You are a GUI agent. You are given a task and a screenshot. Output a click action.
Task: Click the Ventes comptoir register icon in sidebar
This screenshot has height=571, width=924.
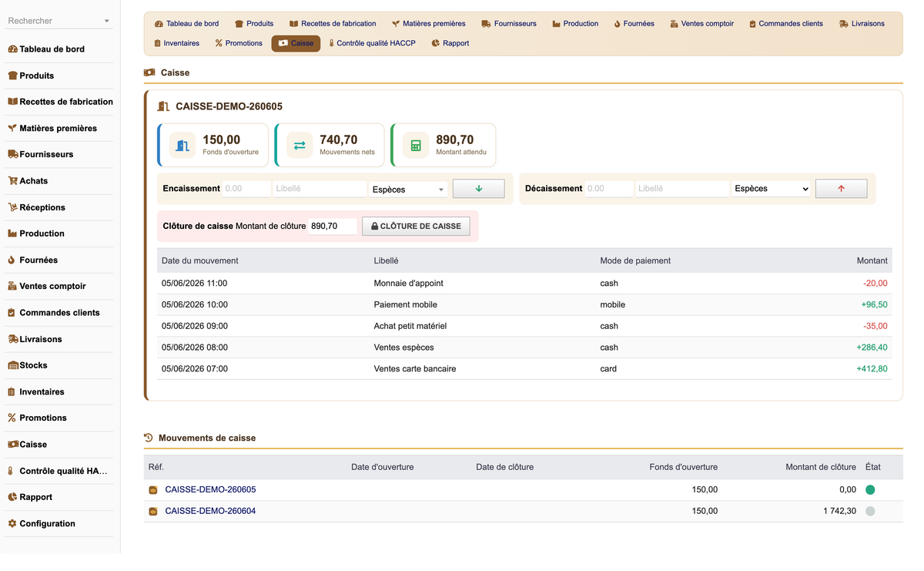(x=12, y=286)
